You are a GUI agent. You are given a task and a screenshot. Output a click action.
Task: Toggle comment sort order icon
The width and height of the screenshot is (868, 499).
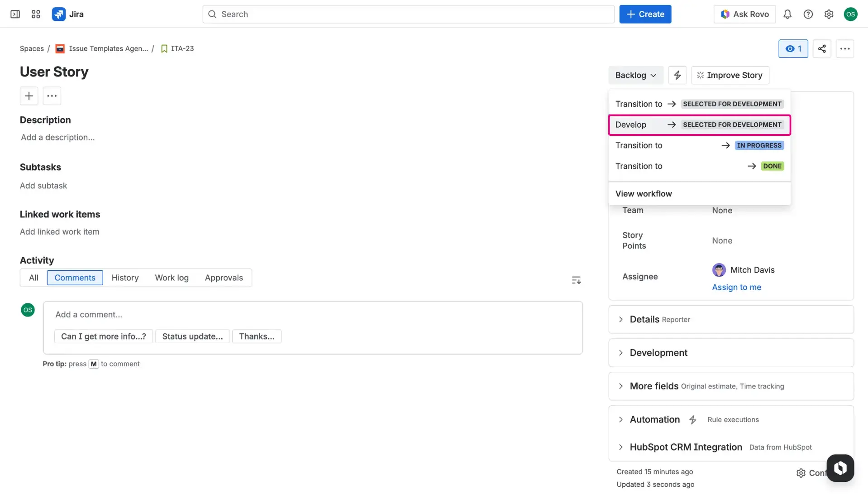(576, 280)
